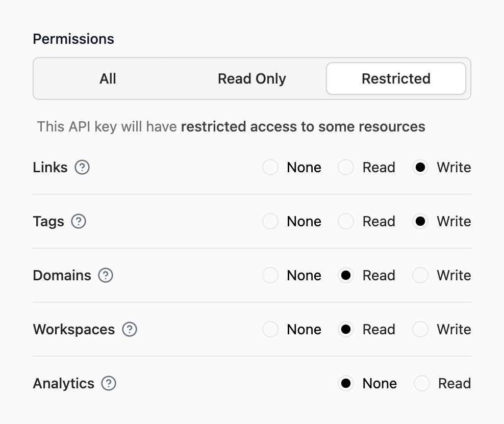
Task: Click the help icon beside Workspaces
Action: click(x=130, y=330)
